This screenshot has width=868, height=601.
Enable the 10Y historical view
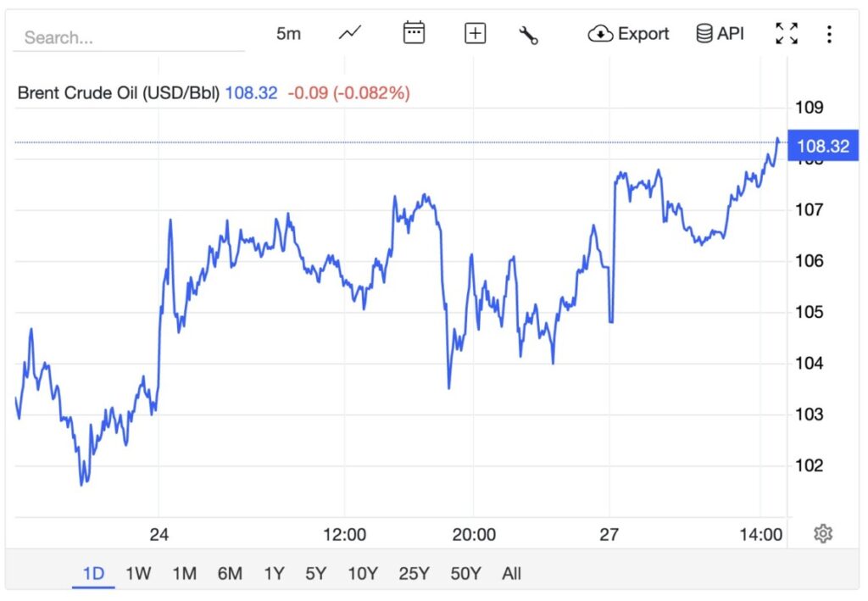click(362, 574)
